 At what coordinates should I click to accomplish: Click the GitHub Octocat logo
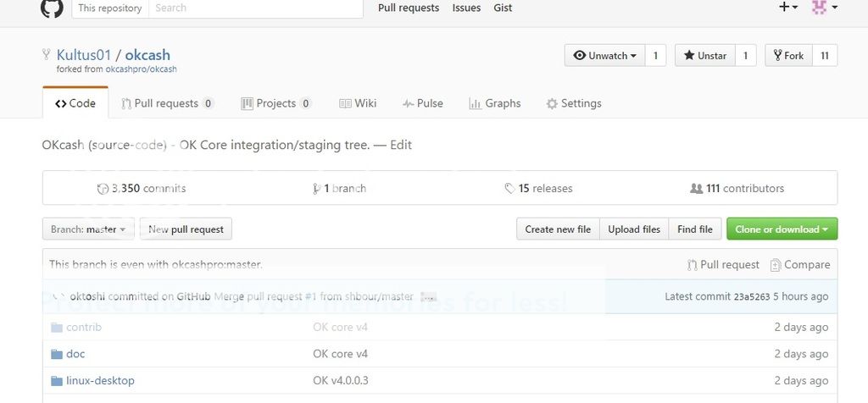click(52, 8)
